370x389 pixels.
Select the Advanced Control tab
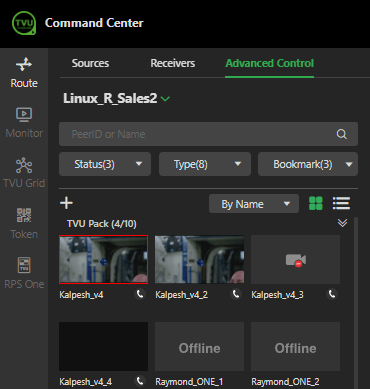coord(270,63)
